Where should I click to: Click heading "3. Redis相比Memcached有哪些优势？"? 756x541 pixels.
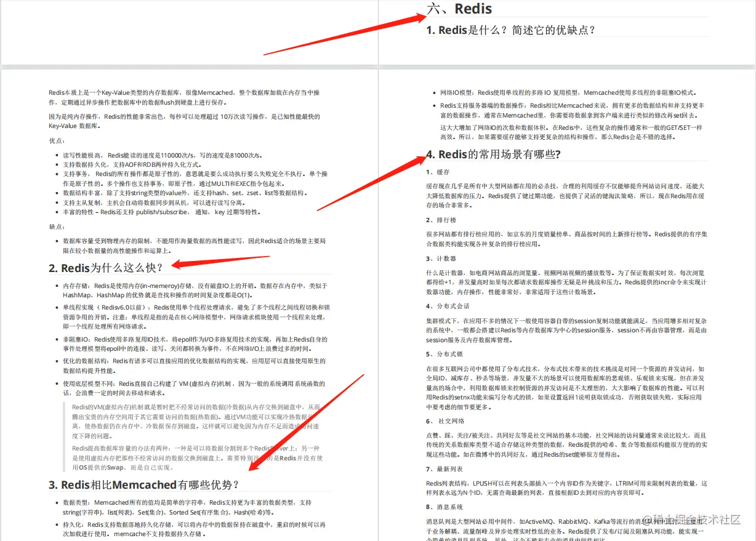coord(144,484)
